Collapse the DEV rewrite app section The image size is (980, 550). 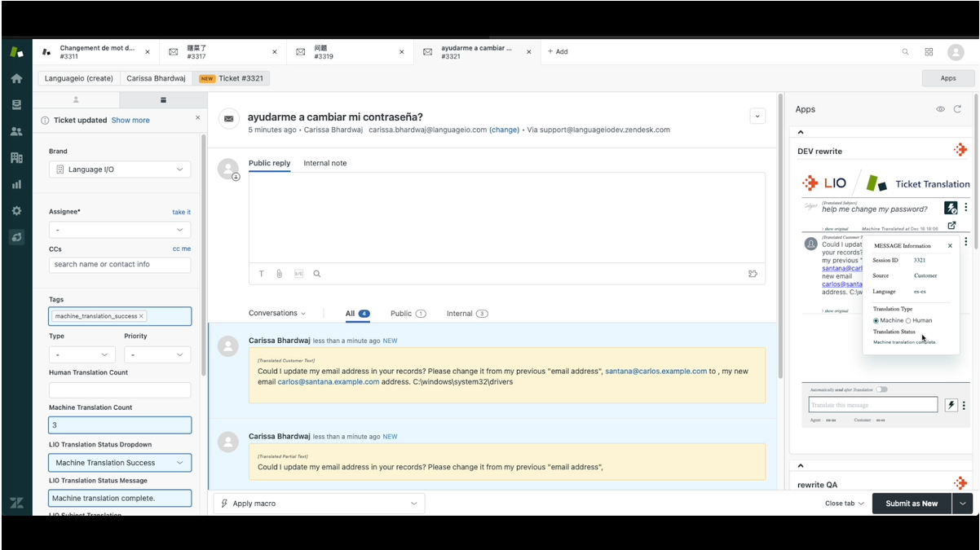pos(801,132)
